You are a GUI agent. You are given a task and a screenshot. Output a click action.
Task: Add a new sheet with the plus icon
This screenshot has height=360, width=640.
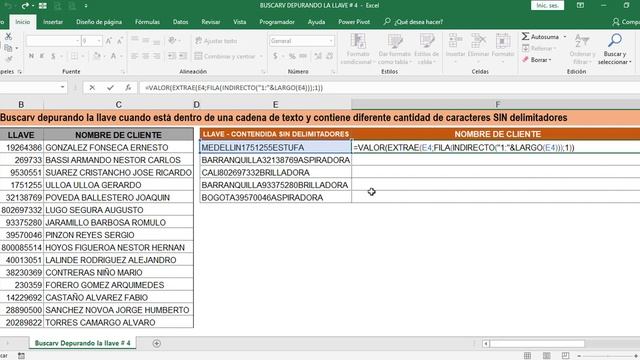click(x=156, y=344)
